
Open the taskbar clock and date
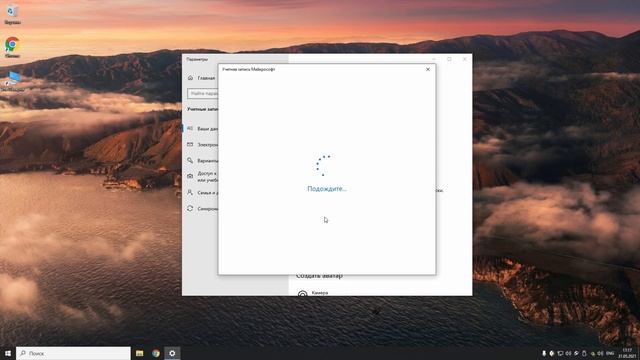pos(627,353)
